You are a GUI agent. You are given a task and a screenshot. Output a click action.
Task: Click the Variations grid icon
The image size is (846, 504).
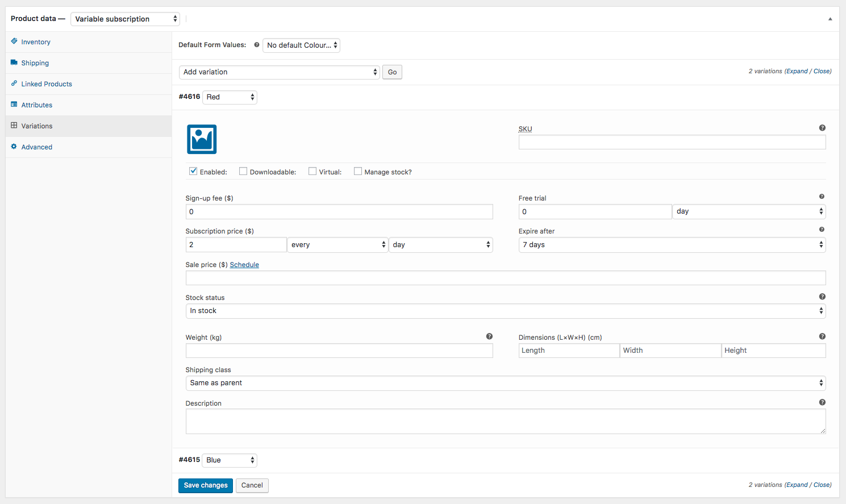pyautogui.click(x=14, y=126)
